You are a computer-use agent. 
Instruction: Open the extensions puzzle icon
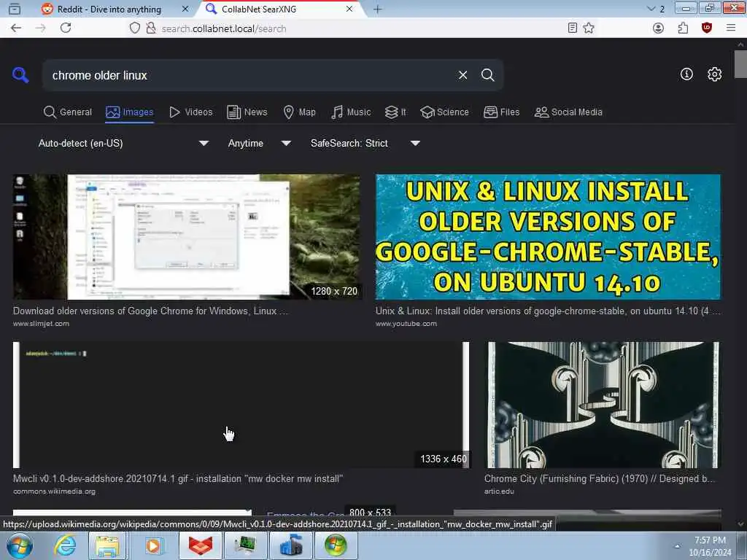click(x=683, y=28)
